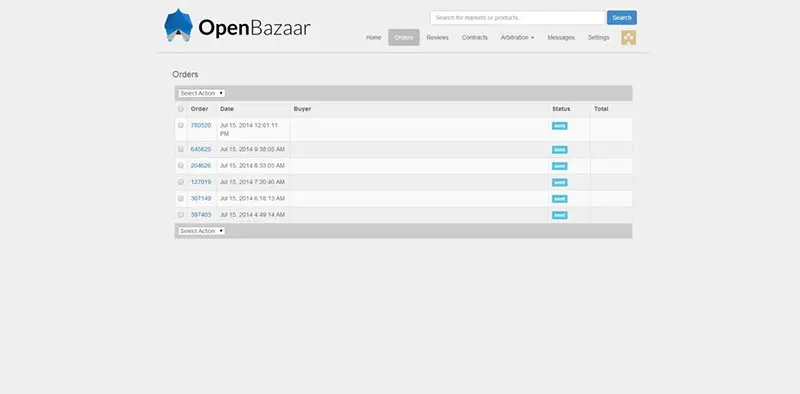Click the sent status badge for order 780520
Image resolution: width=800 pixels, height=394 pixels.
[560, 126]
